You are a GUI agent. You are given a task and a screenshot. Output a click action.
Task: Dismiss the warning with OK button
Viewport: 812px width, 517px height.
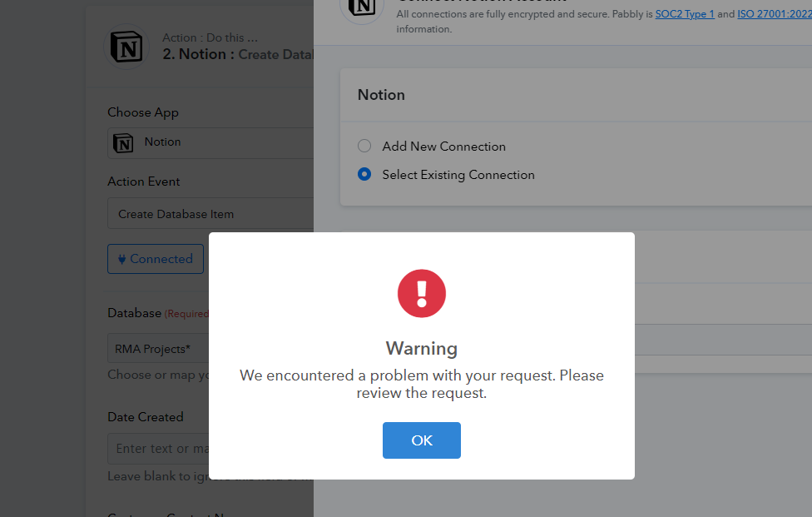422,440
